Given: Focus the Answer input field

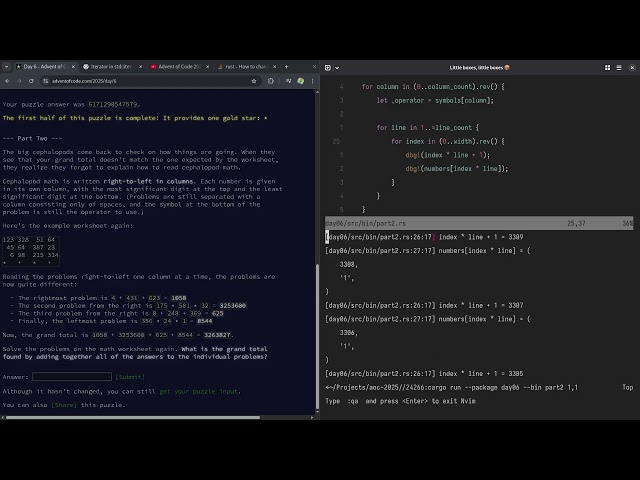Looking at the screenshot, I should pos(72,377).
